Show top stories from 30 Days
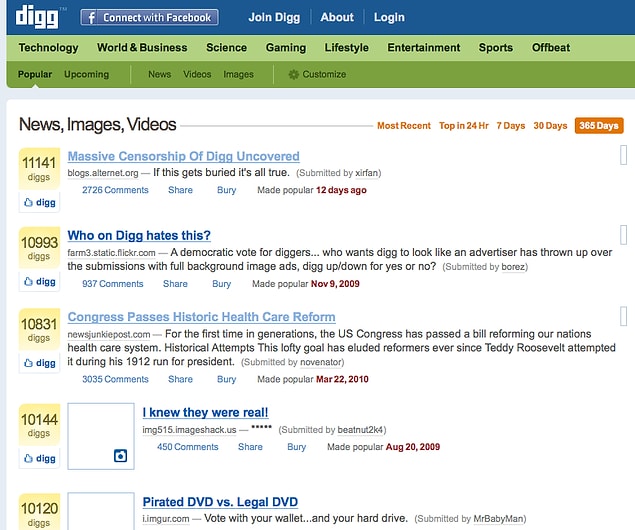Screen dimensions: 635x530 pyautogui.click(x=550, y=126)
